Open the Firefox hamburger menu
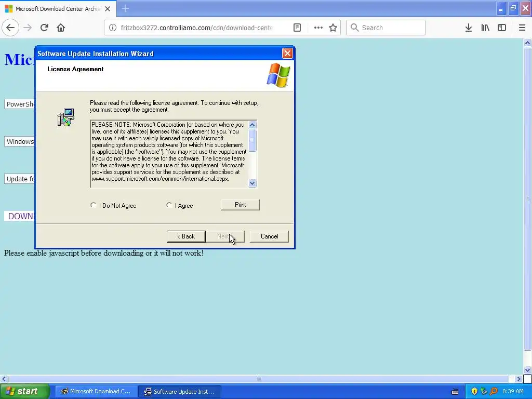Viewport: 532px width, 399px height. pos(522,28)
